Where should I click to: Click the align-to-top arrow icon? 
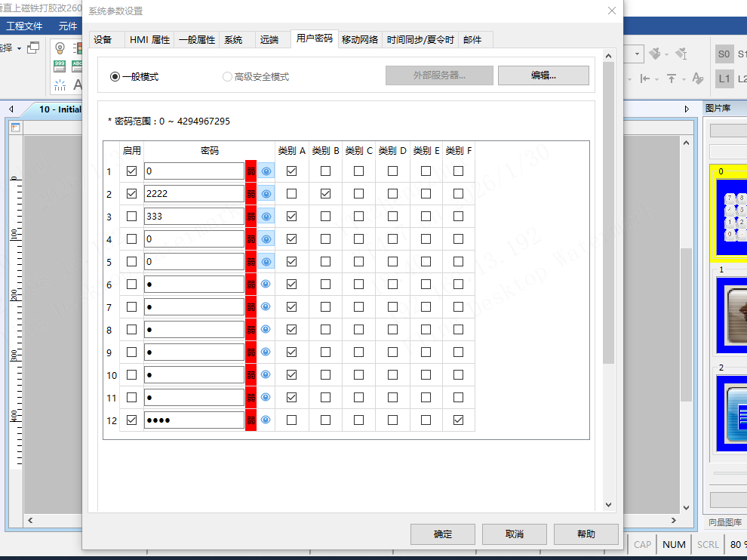coord(671,78)
